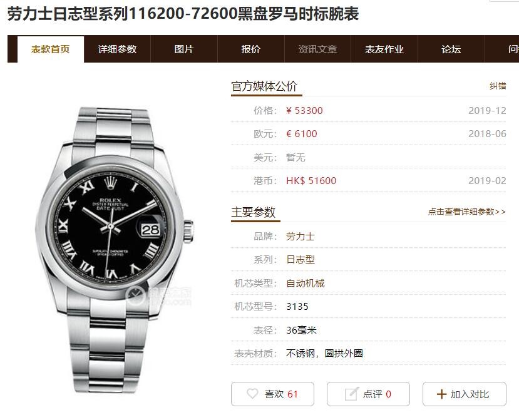Click the pencil note icon beside 点评

pyautogui.click(x=351, y=394)
